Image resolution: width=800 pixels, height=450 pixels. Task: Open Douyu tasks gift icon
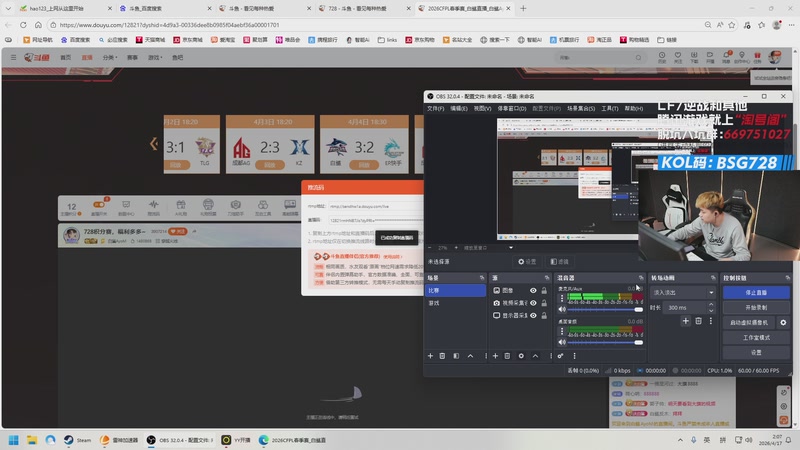pos(757,57)
